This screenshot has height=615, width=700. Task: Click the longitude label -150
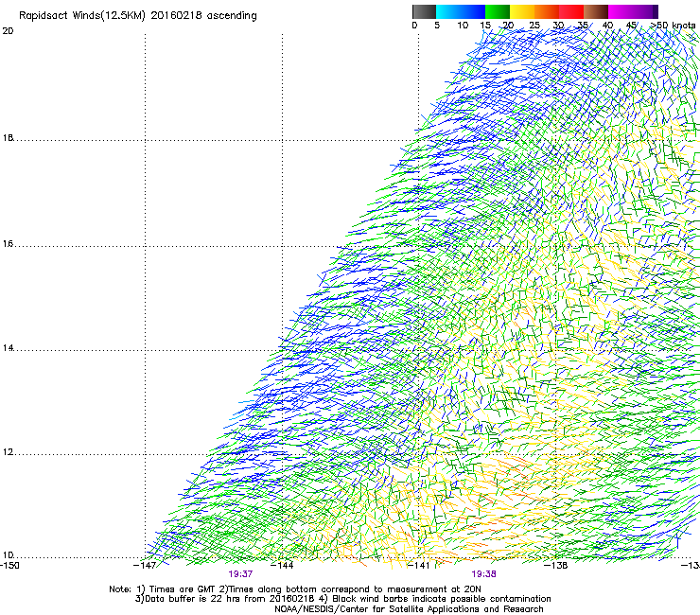[x=9, y=565]
